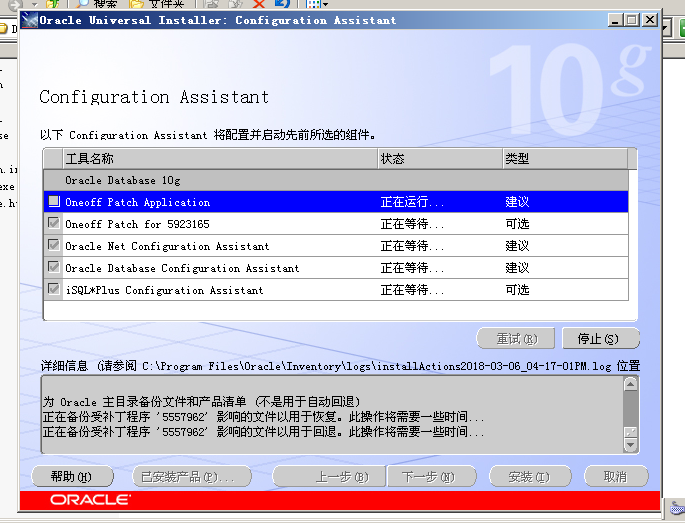Toggle Oracle Database Configuration Assistant checkbox
The width and height of the screenshot is (685, 523).
[x=54, y=267]
